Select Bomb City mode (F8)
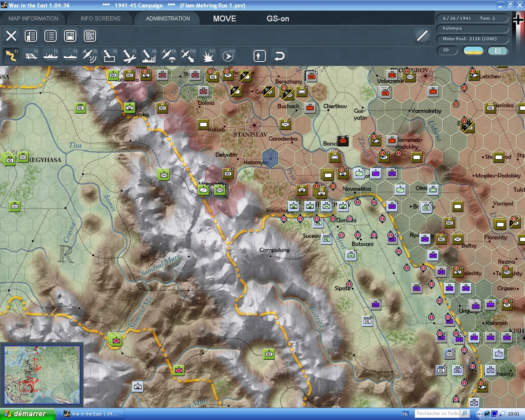The width and height of the screenshot is (525, 420). click(149, 55)
